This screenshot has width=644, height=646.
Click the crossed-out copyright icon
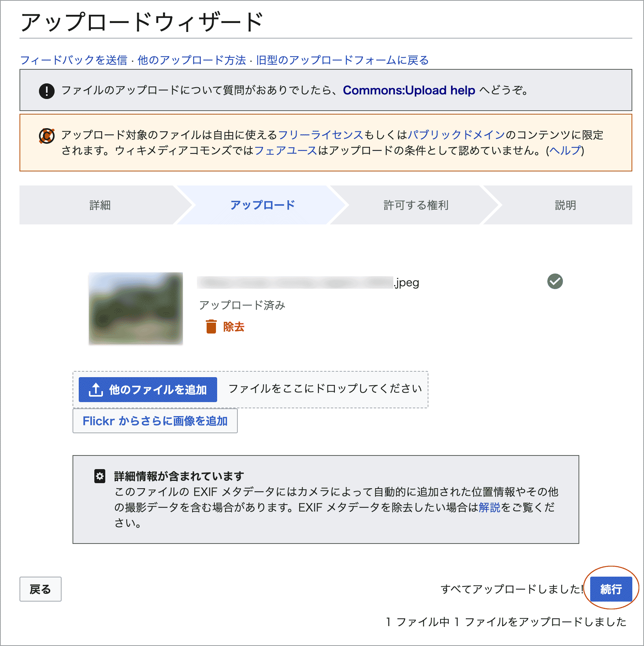(47, 136)
